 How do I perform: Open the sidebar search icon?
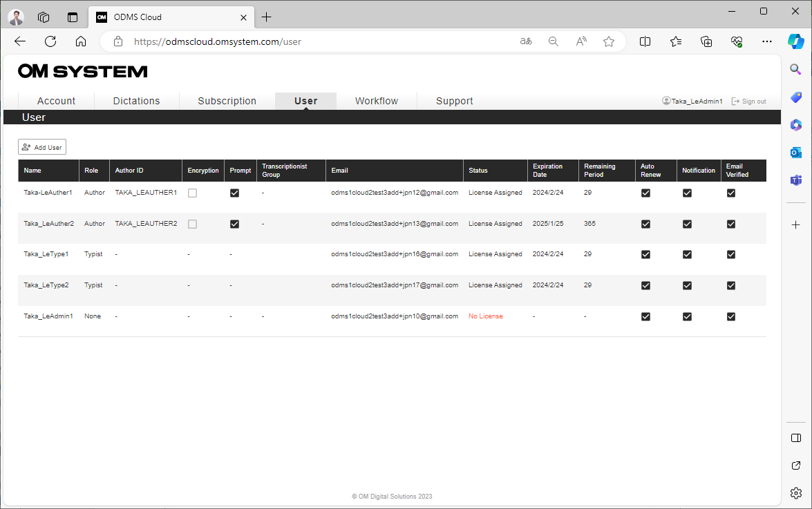coord(795,69)
